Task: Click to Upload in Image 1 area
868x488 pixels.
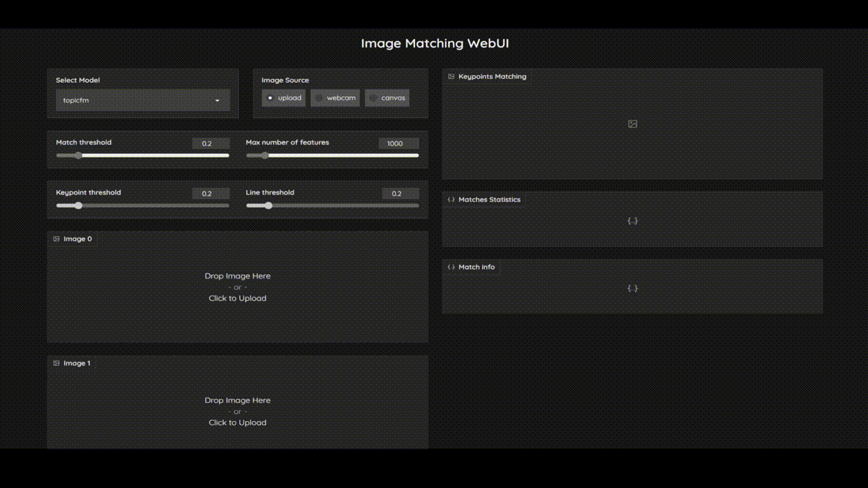Action: 237,423
